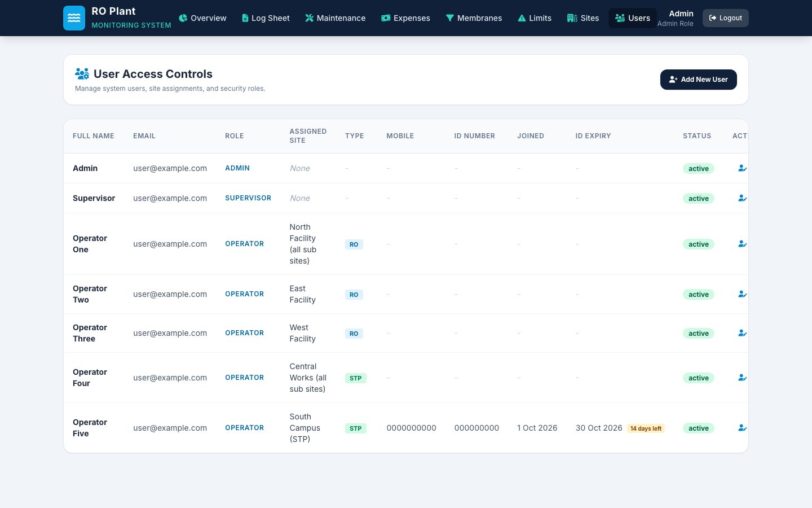Edit the Admin user row icon
This screenshot has height=508, width=812.
pyautogui.click(x=742, y=168)
